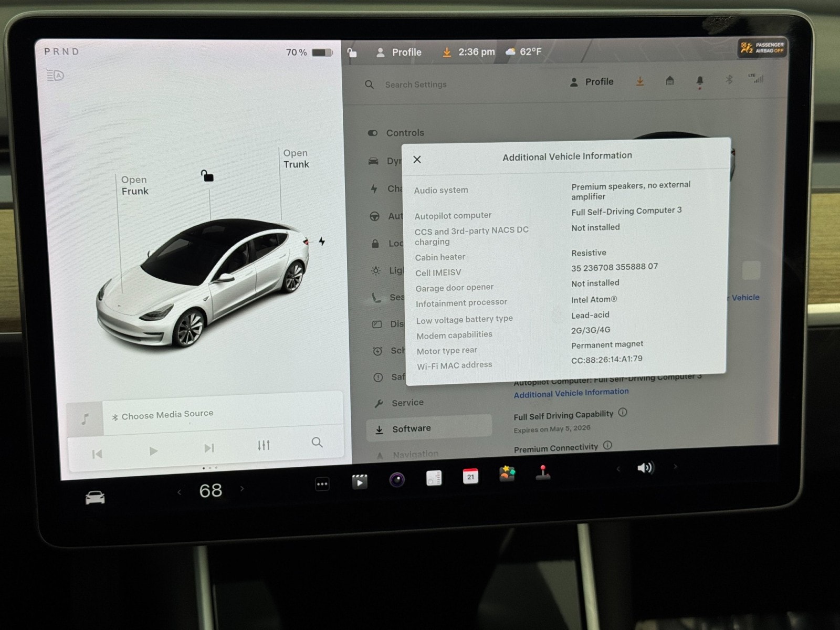This screenshot has width=840, height=630.
Task: Open the charge port lightning icon
Action: click(x=321, y=241)
